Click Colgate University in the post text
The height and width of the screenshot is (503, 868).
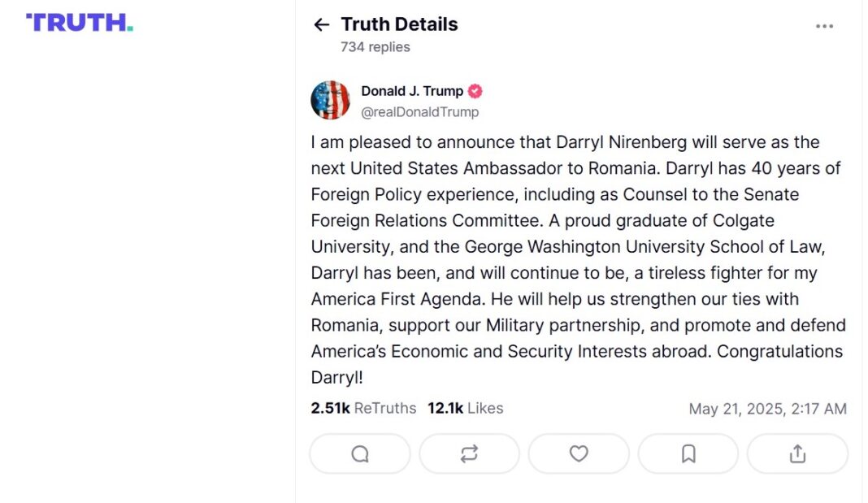(743, 220)
